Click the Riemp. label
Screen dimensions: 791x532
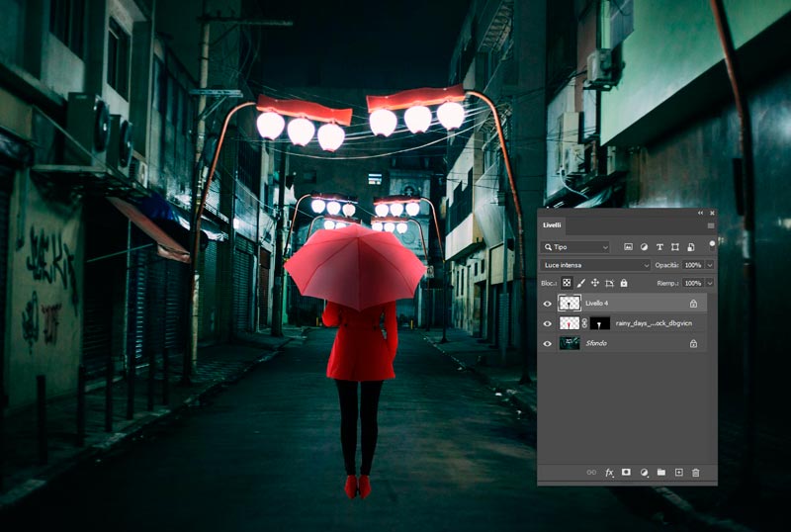667,283
